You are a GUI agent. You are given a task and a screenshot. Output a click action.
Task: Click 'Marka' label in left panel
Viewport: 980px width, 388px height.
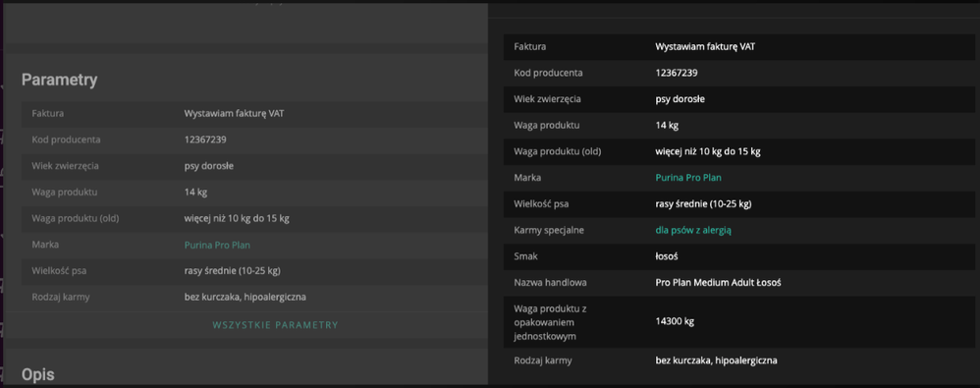pos(45,245)
